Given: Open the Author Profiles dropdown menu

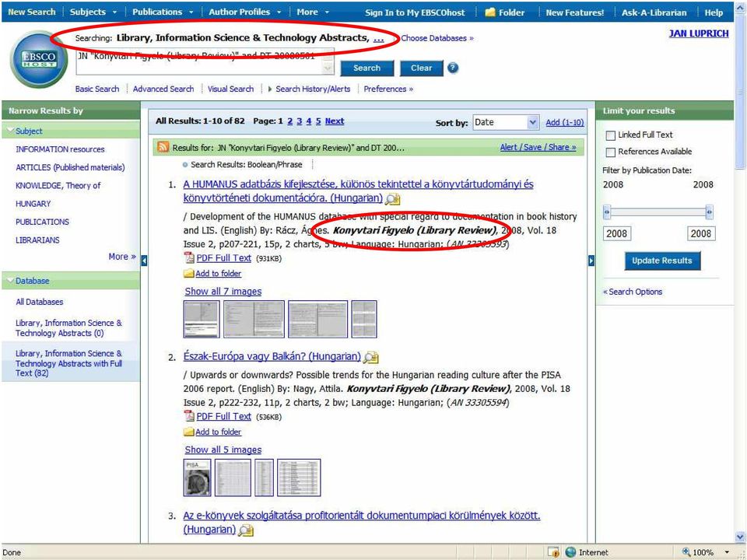Looking at the screenshot, I should tap(245, 12).
